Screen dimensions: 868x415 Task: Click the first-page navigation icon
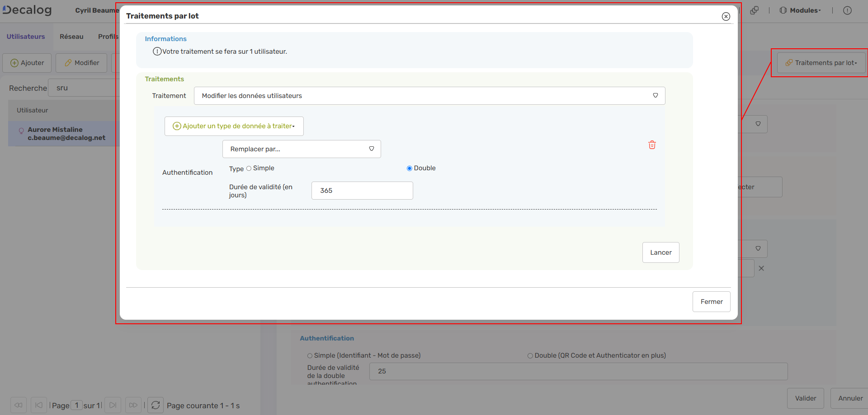coord(38,405)
